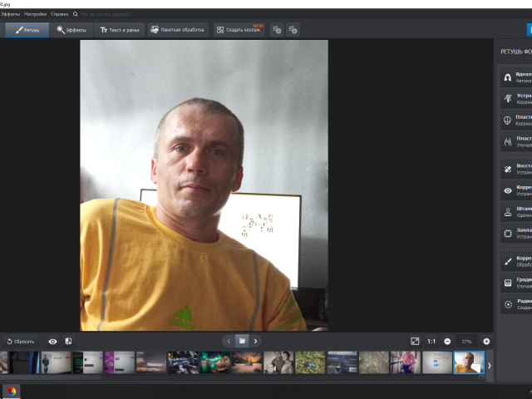
Task: Select the Градиентный фильтр tool
Action: point(516,283)
